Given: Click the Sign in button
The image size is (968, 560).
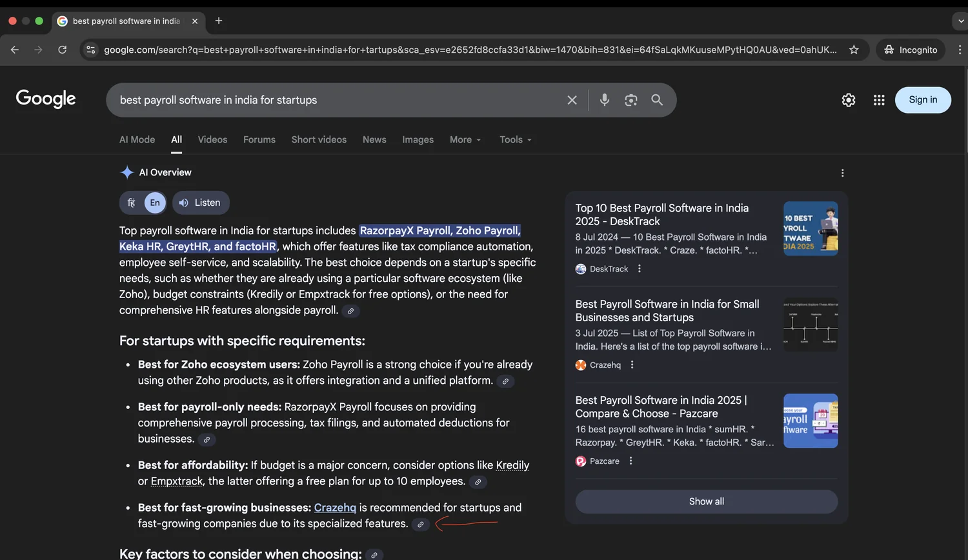Looking at the screenshot, I should (923, 100).
